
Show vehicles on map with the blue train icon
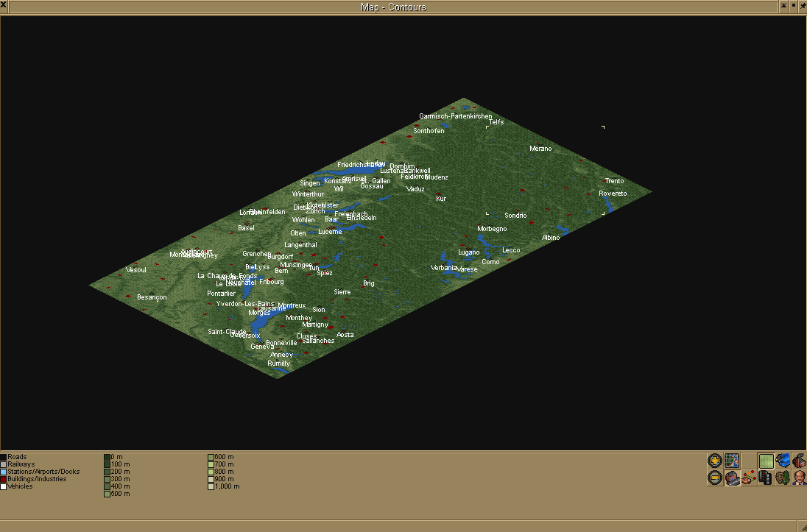[x=782, y=461]
